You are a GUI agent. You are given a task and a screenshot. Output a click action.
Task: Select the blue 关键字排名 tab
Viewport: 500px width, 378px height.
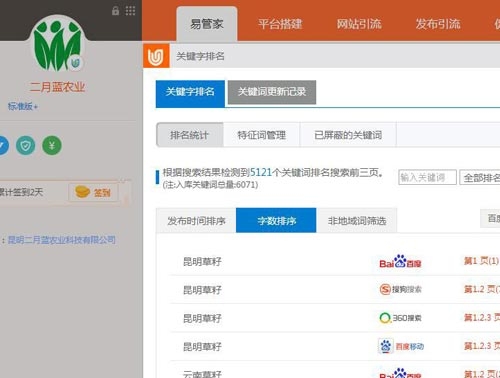pos(190,93)
